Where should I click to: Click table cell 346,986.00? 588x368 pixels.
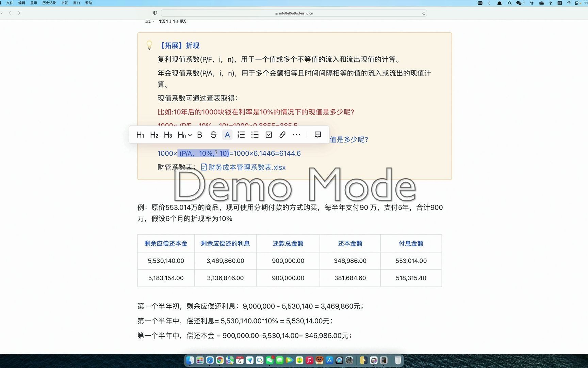click(350, 261)
